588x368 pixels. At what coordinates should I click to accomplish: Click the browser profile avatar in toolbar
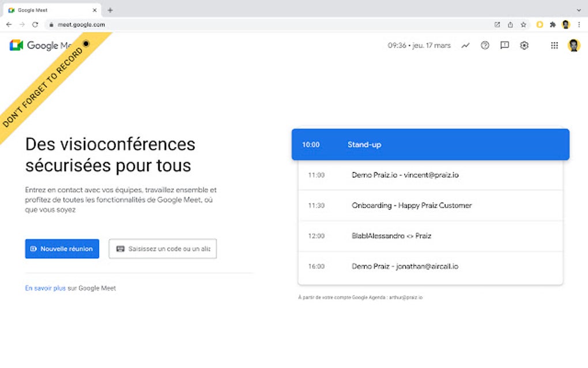click(x=566, y=25)
